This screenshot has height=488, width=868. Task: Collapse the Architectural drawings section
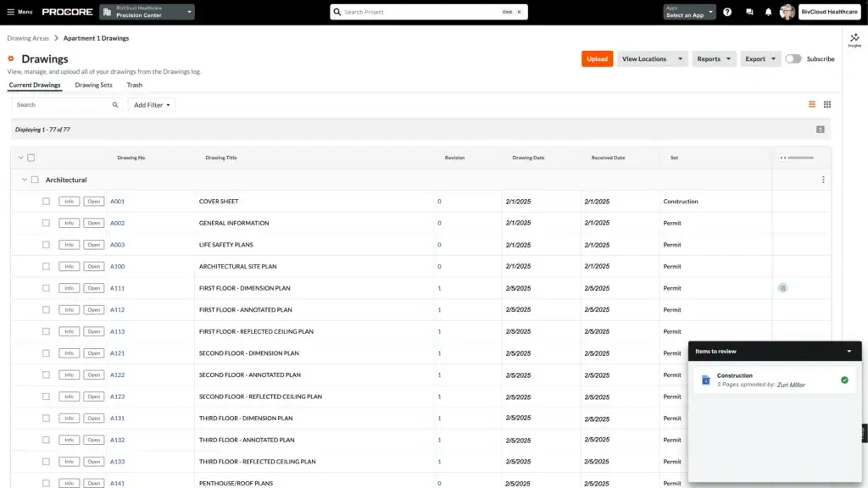pos(25,180)
